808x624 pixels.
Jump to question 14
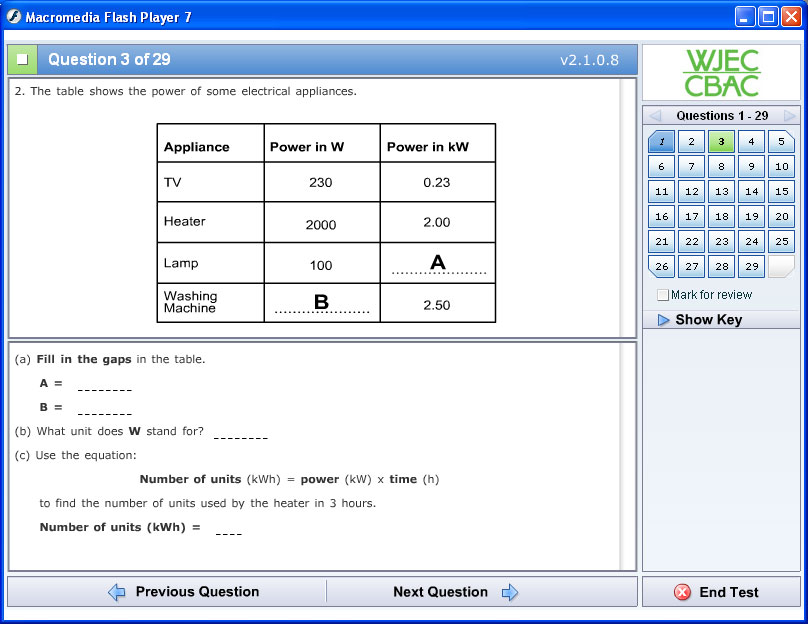pos(751,191)
